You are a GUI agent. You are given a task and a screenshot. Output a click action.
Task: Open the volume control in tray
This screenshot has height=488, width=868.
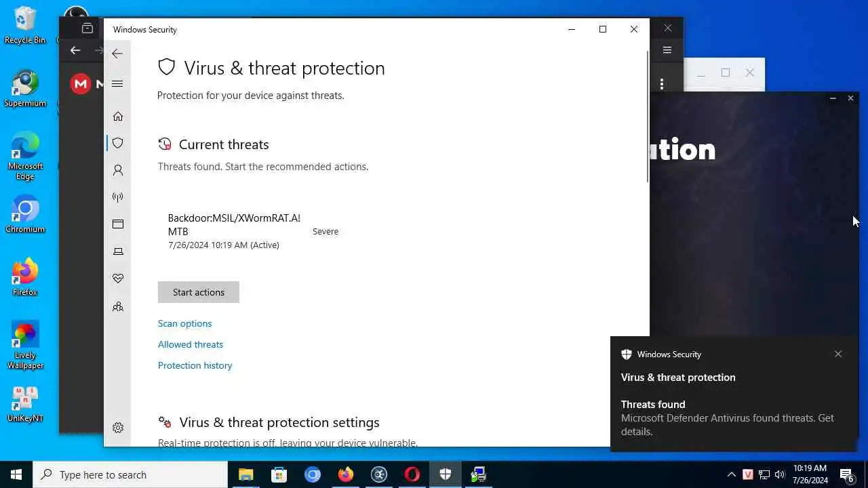780,474
